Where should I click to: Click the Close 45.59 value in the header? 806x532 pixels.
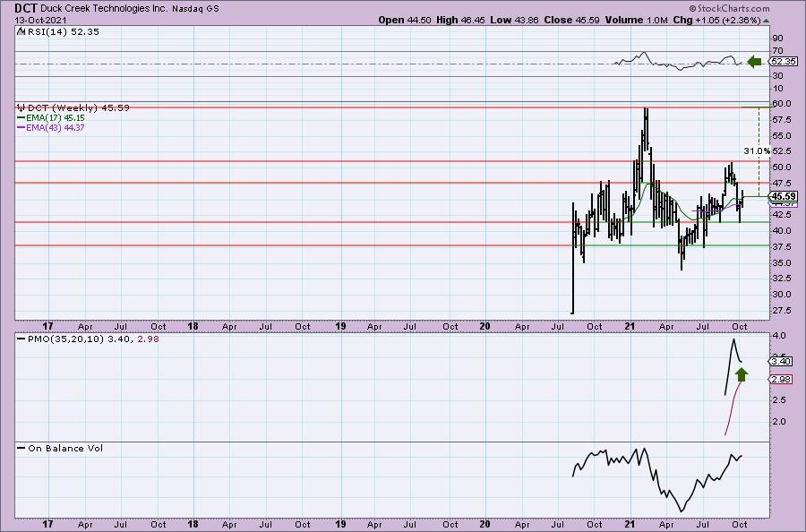(571, 20)
